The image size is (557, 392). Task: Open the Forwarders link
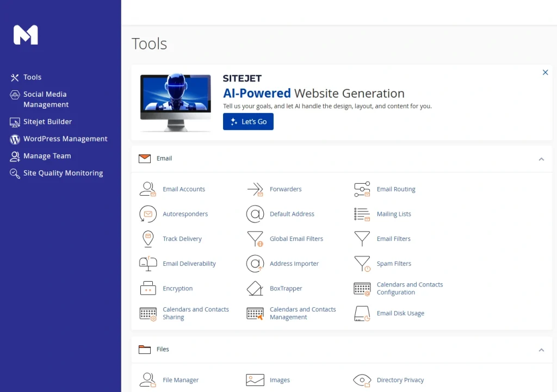(x=286, y=189)
